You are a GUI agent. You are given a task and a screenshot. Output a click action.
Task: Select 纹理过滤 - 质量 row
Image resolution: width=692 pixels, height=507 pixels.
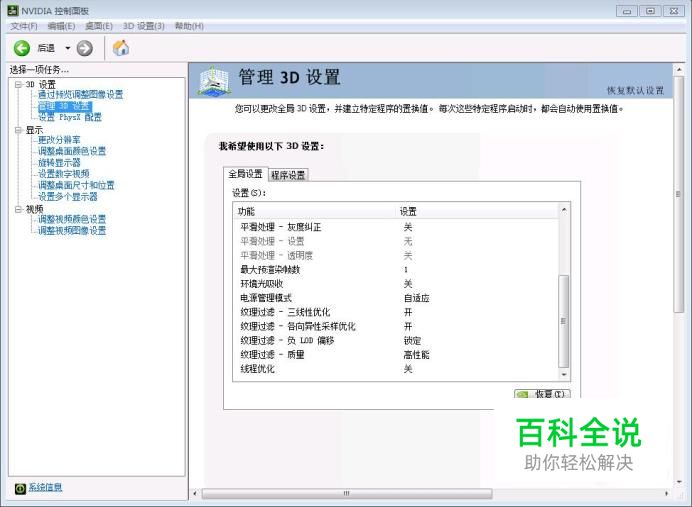coord(395,354)
